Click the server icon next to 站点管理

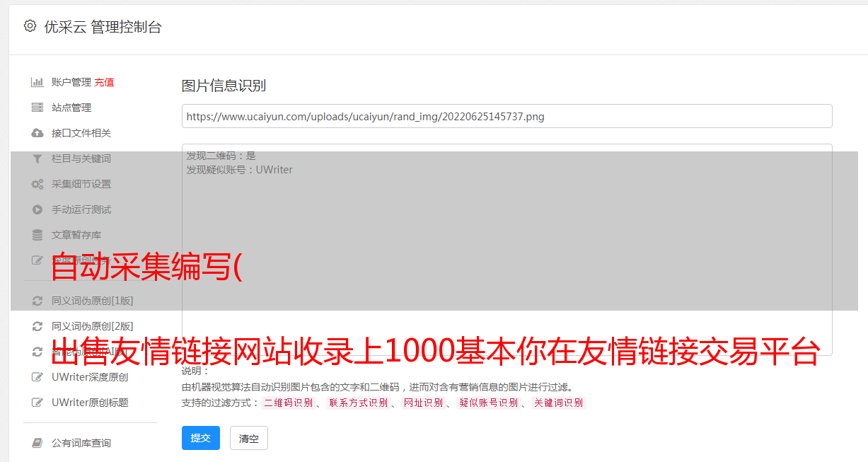click(37, 108)
